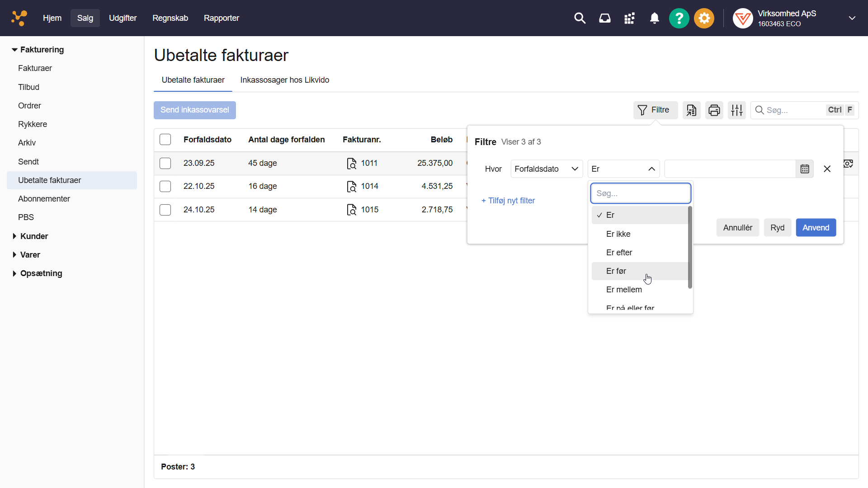This screenshot has height=488, width=868.
Task: Open column settings sliders icon
Action: click(x=737, y=110)
